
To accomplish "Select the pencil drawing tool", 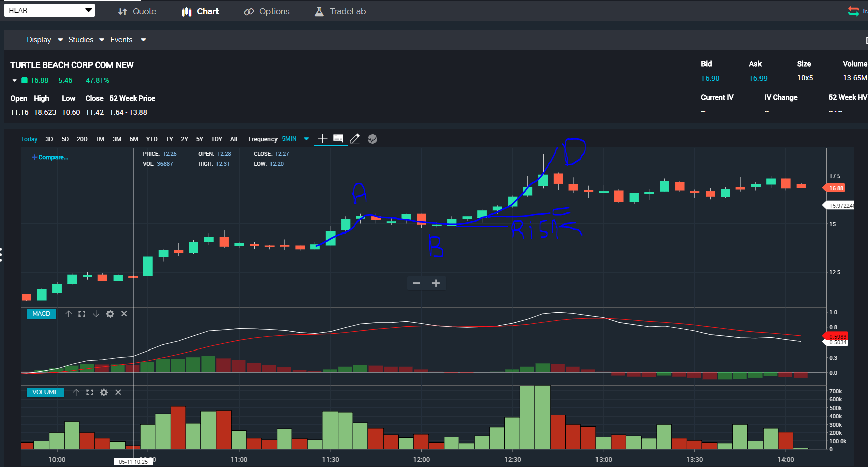I will [355, 139].
